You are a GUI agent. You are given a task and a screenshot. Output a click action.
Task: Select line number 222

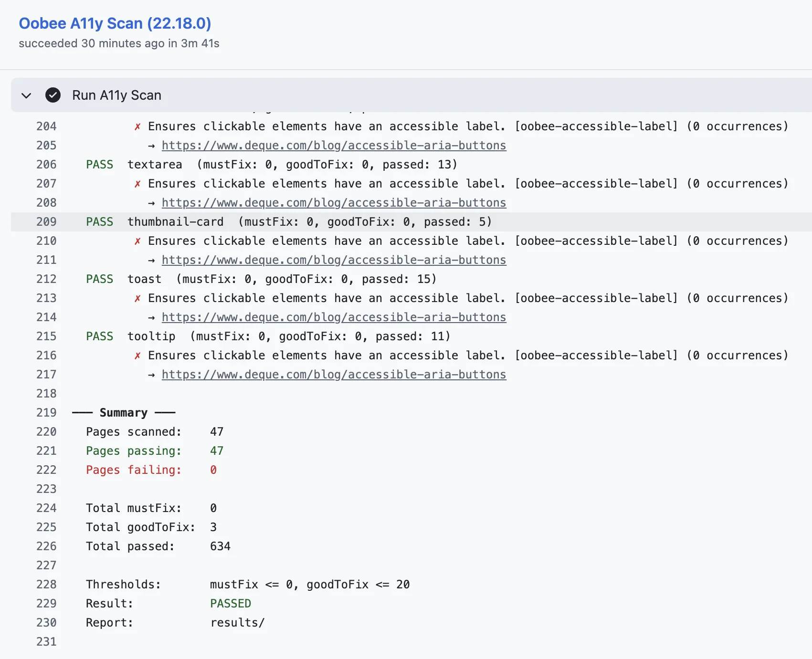(x=46, y=470)
